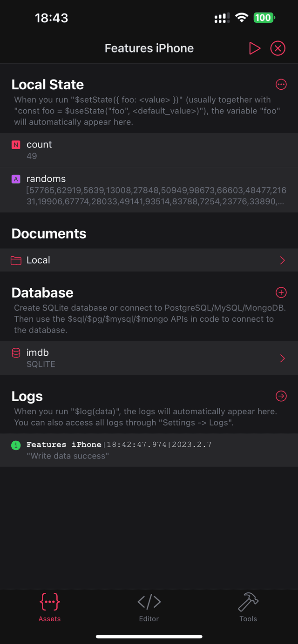Tap the number type icon beside count

(x=16, y=145)
